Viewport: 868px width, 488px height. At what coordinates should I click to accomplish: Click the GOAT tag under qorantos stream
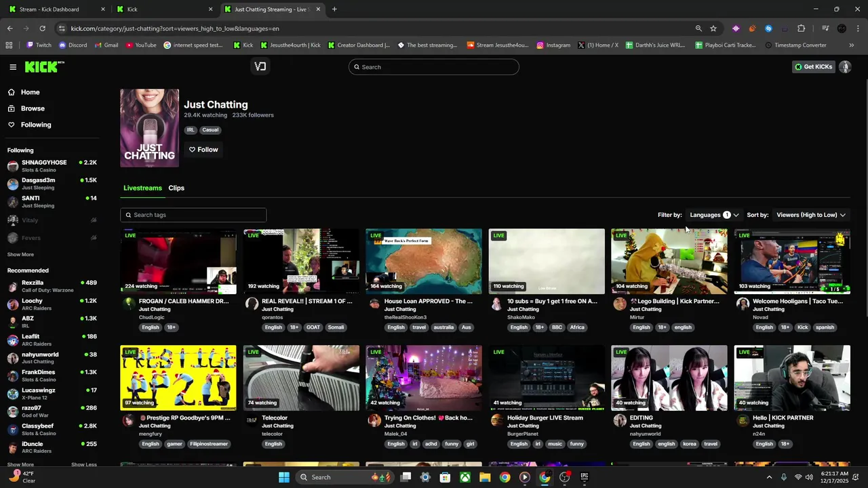pos(313,327)
